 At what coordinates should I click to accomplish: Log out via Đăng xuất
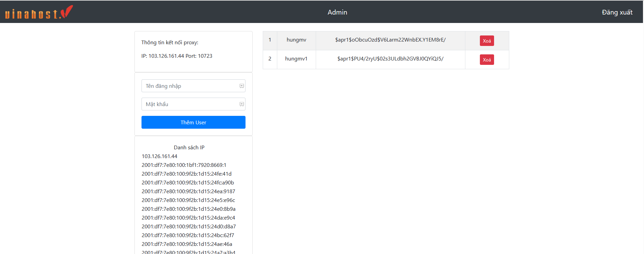617,12
